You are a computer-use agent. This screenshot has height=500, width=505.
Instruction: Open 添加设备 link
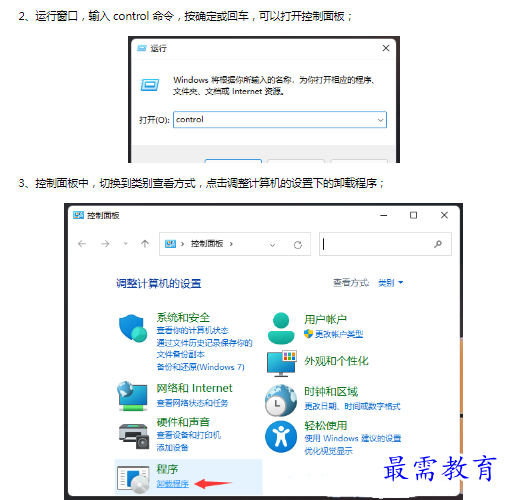click(x=172, y=447)
